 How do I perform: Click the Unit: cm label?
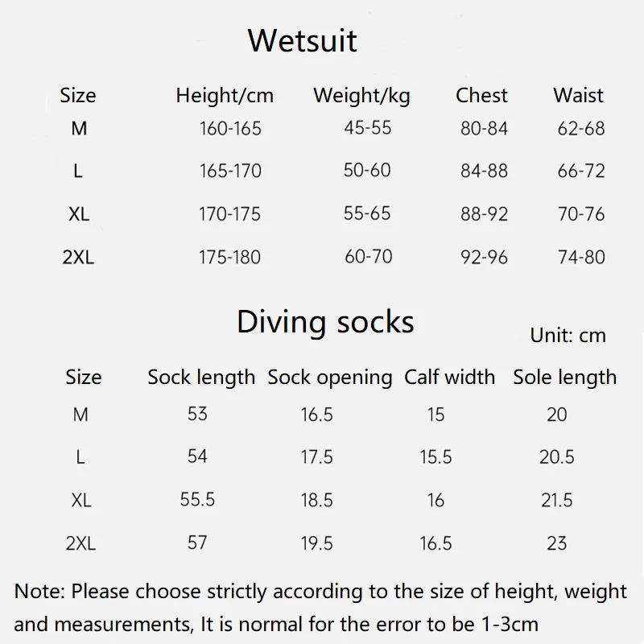pyautogui.click(x=568, y=335)
